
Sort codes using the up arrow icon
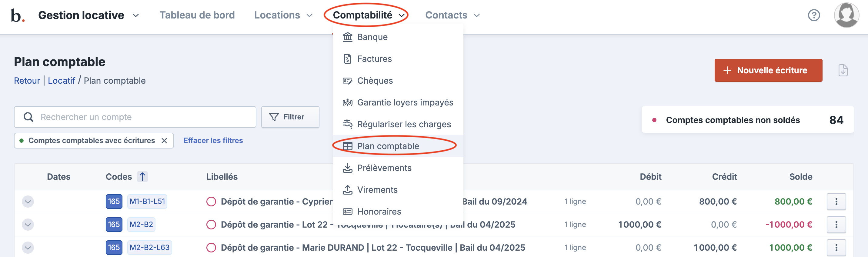tap(142, 176)
